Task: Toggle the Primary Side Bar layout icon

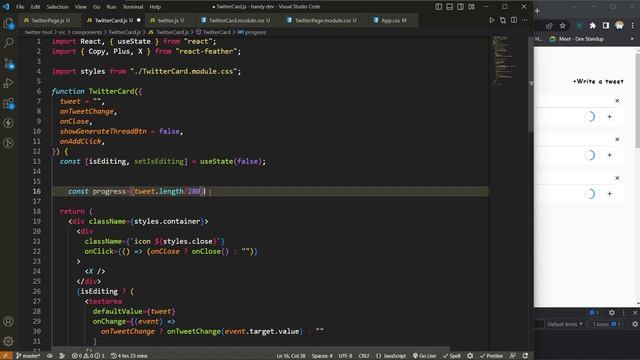Action: tap(438, 7)
